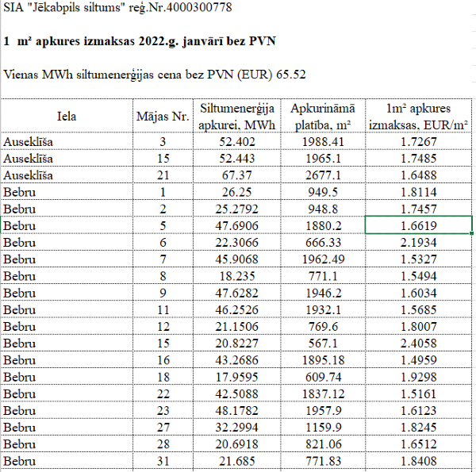This screenshot has width=476, height=472.
Task: Click the cost cell 1.5494
Action: click(x=419, y=276)
